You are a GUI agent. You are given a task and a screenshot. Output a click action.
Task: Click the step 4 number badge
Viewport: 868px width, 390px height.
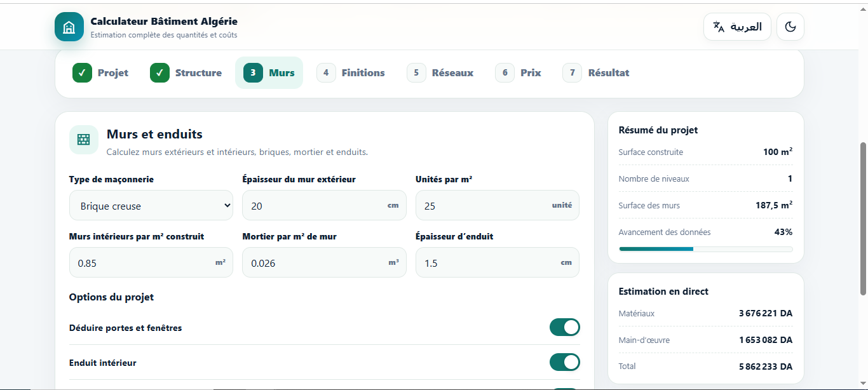click(x=326, y=73)
